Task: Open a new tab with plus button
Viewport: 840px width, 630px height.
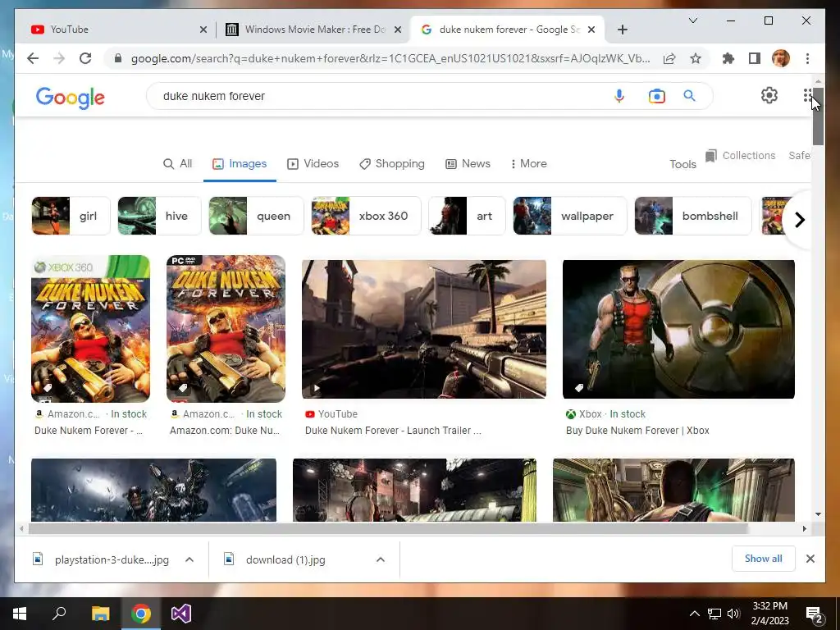Action: pyautogui.click(x=622, y=30)
